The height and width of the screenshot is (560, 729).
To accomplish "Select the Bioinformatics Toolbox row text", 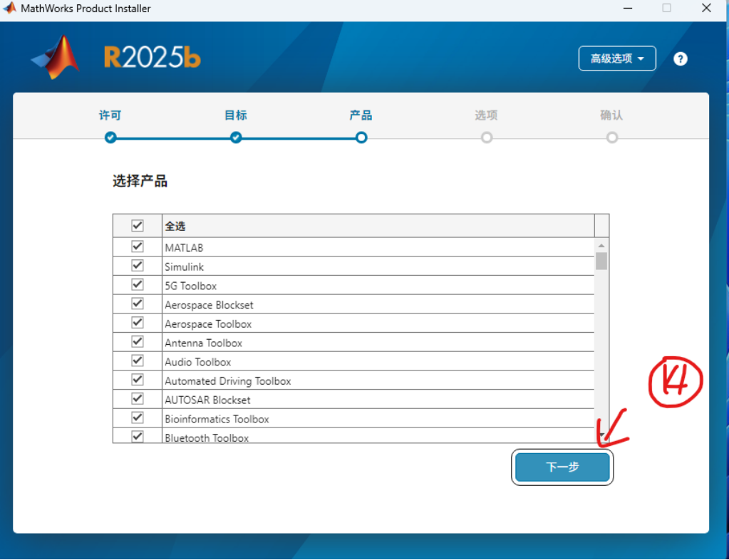I will click(x=217, y=419).
